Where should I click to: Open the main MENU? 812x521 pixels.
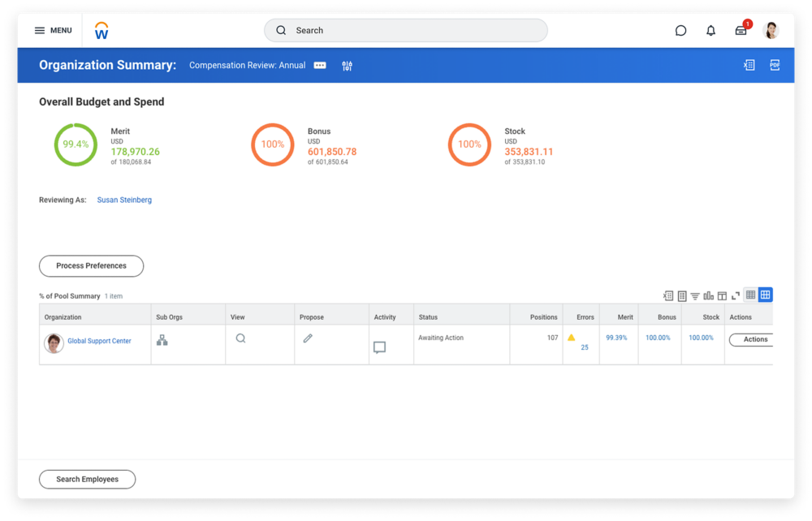tap(53, 31)
